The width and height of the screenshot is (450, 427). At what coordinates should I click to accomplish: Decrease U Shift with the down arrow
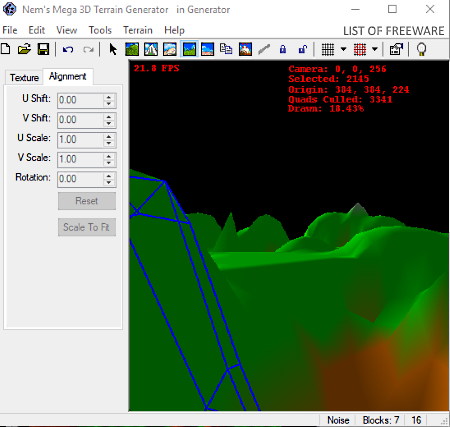click(x=109, y=104)
